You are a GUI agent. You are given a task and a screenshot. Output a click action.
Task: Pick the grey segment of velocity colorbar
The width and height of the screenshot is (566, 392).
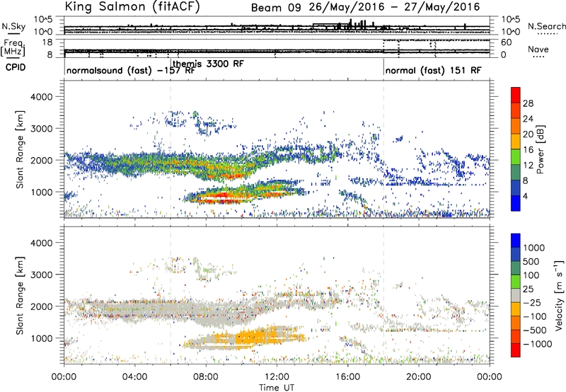[x=516, y=296]
